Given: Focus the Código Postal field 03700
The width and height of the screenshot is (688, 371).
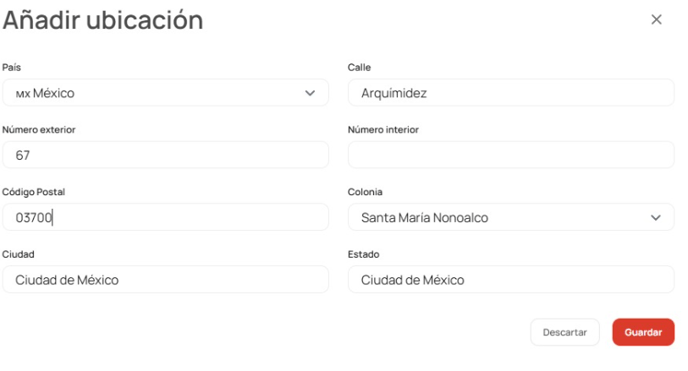Looking at the screenshot, I should [x=165, y=217].
